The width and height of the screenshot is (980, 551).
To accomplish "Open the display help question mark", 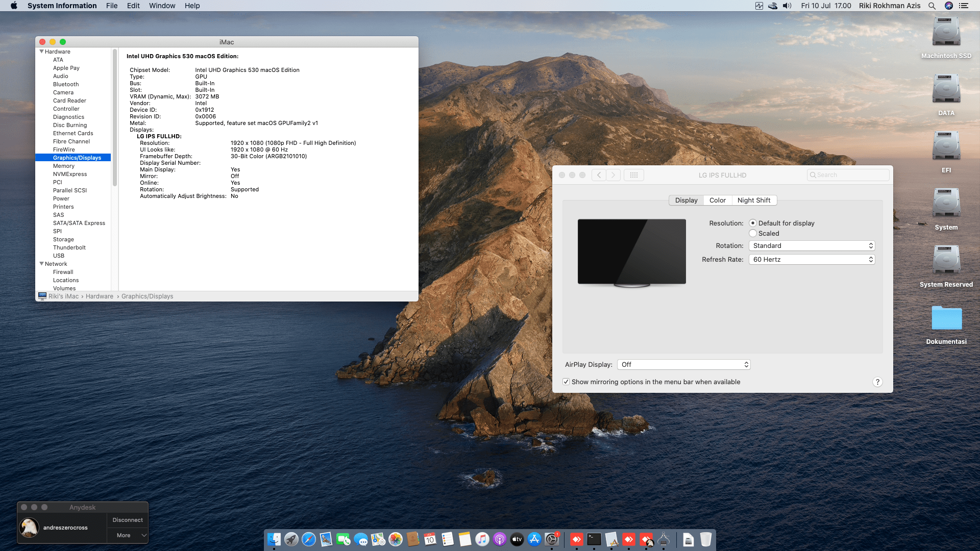I will [x=877, y=382].
